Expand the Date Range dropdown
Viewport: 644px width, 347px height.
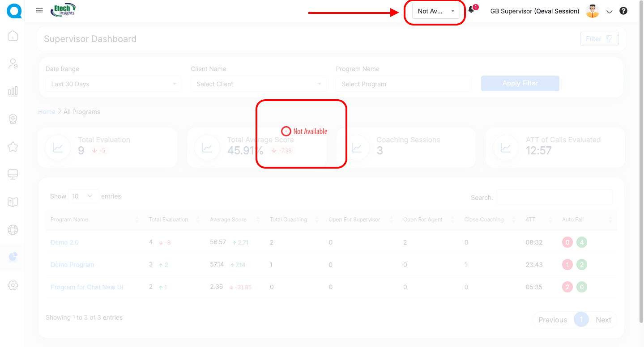[x=113, y=84]
